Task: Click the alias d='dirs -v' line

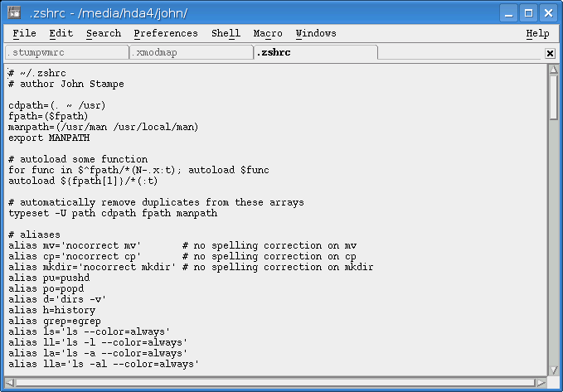Action: pos(57,299)
